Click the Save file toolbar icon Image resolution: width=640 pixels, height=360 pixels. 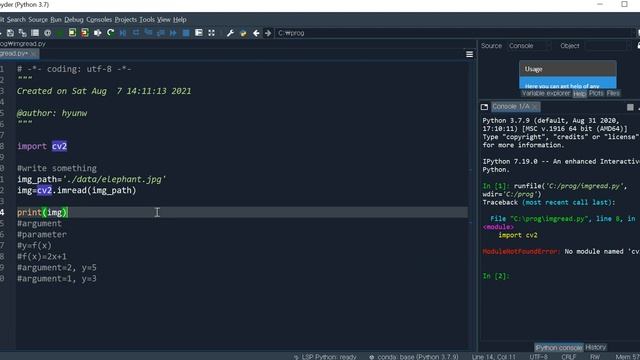click(x=10, y=33)
